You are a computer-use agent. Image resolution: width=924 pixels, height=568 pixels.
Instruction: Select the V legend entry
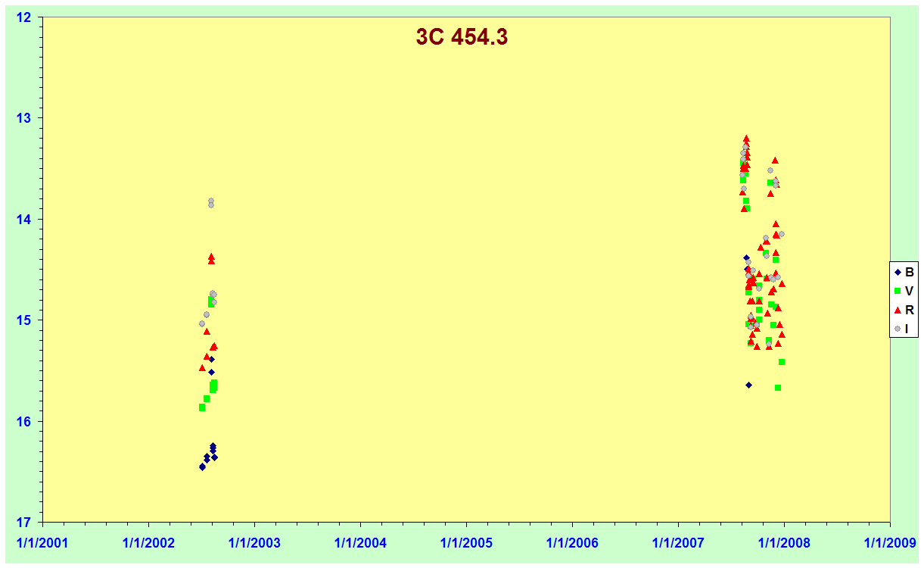tap(904, 291)
